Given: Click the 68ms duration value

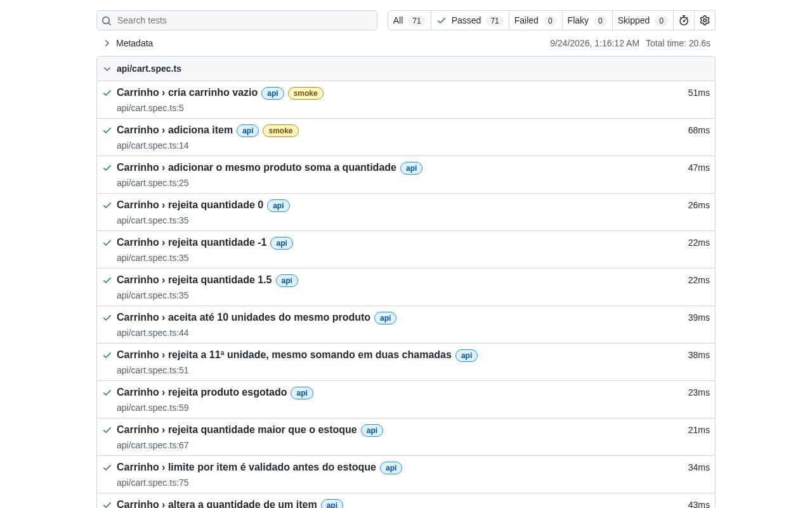Looking at the screenshot, I should pos(699,130).
